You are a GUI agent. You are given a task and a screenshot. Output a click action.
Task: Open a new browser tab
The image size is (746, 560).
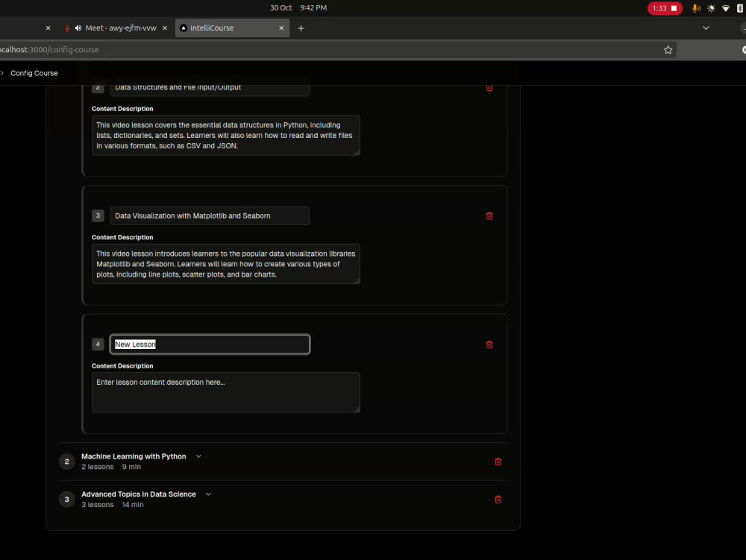pos(301,28)
